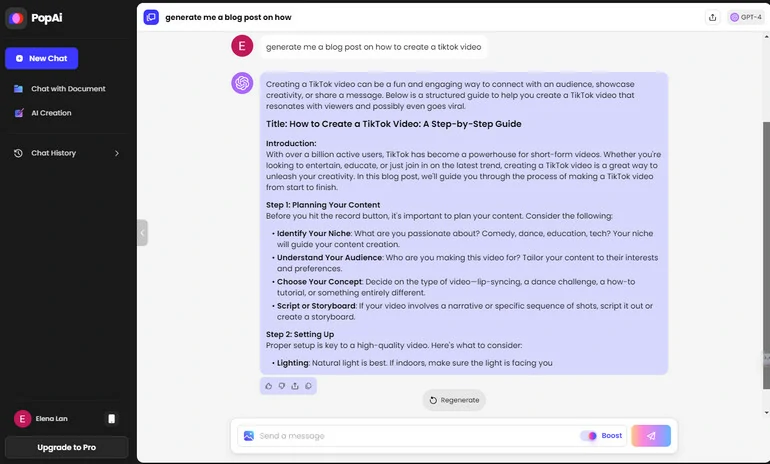Open the GPT-4 model selector
Viewport: 770px width, 464px height.
point(746,17)
